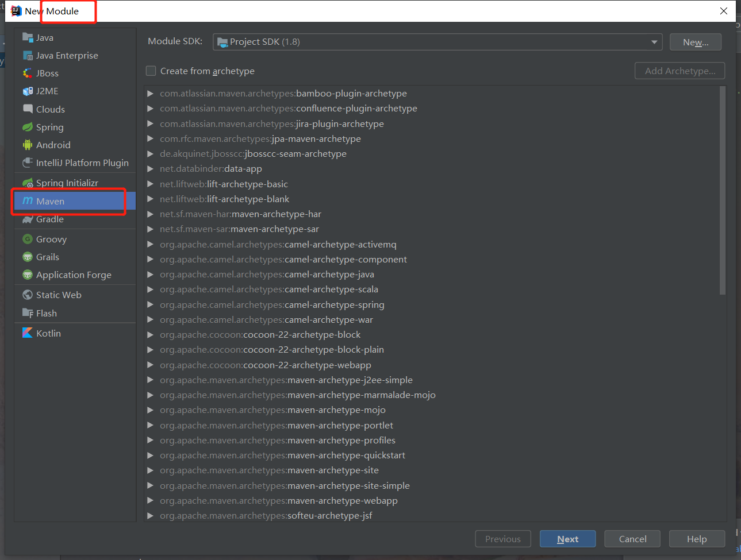Viewport: 741px width, 560px height.
Task: Expand the camel-archetype-component entry
Action: [x=150, y=259]
